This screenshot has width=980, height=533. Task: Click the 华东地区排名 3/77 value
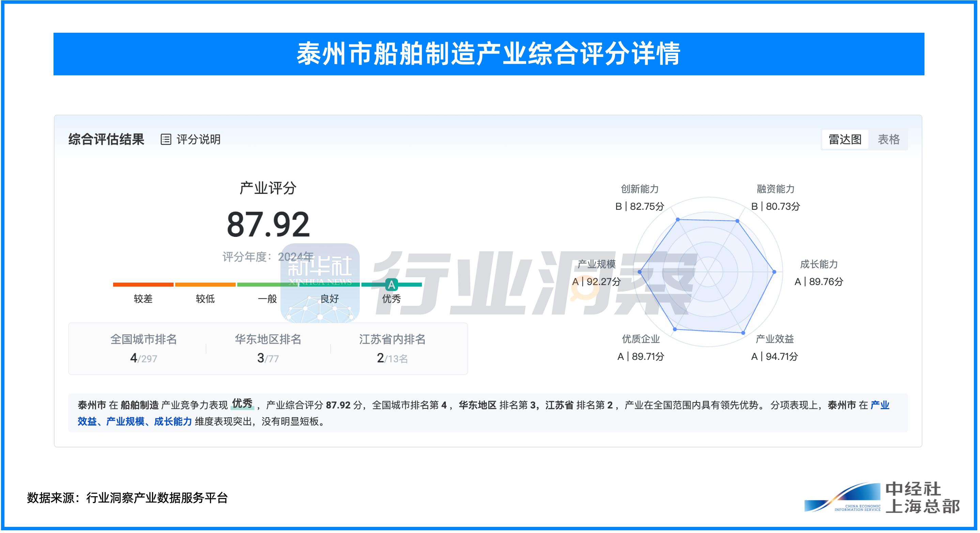[268, 358]
